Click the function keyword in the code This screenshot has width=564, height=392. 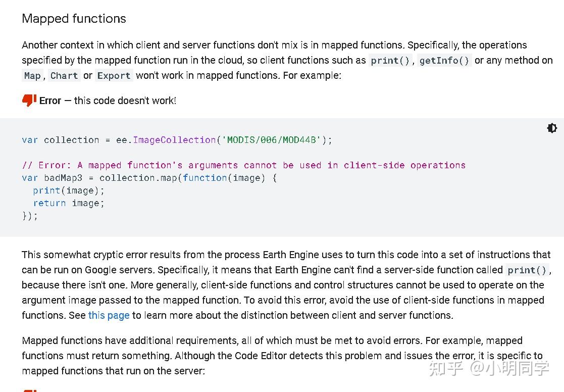point(205,178)
